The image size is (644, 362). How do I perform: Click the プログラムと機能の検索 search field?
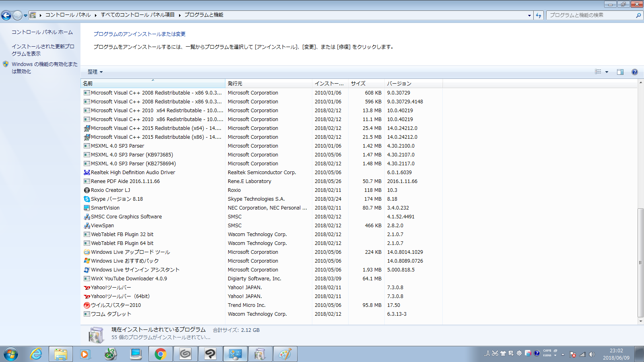pyautogui.click(x=590, y=15)
